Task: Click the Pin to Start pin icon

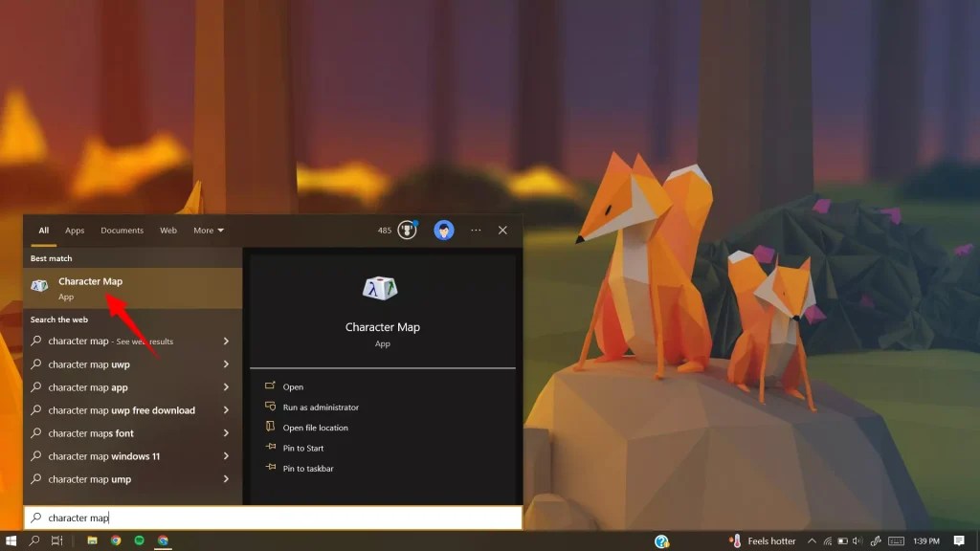Action: (270, 447)
